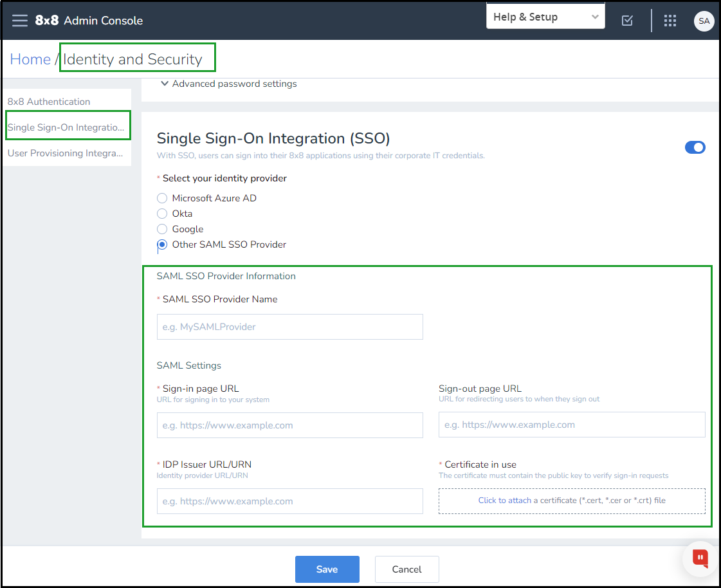Click the 8x8 Admin Console logo

coord(89,20)
